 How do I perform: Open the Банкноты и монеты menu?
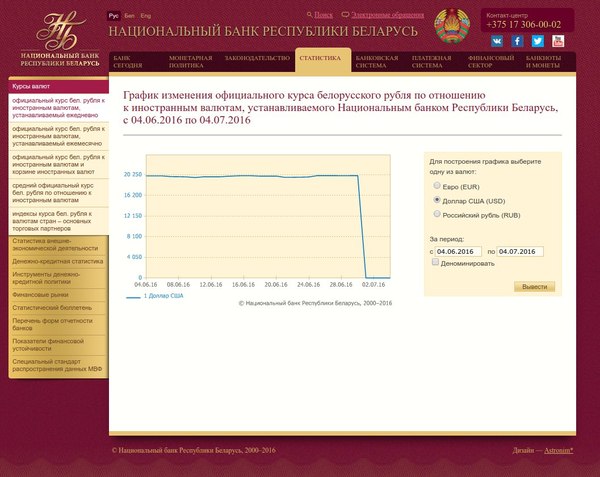pyautogui.click(x=543, y=62)
